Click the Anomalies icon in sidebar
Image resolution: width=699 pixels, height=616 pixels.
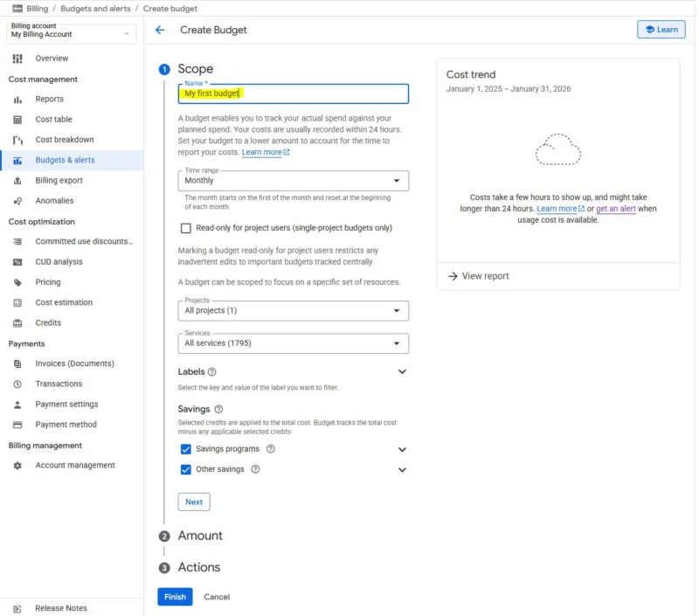coord(17,201)
